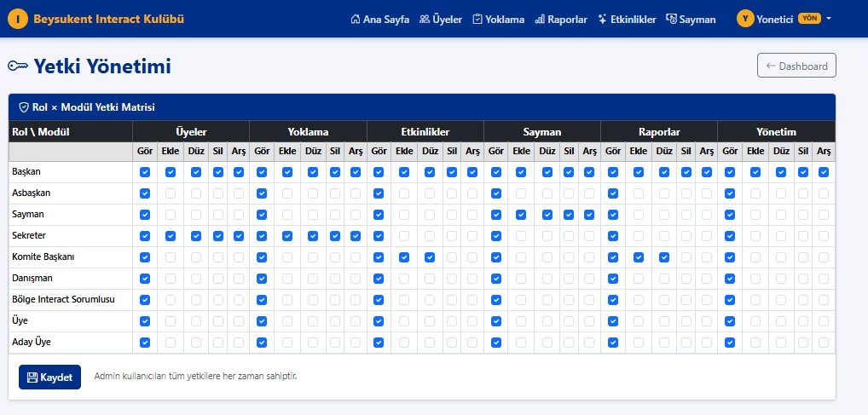Click the Sekreter role row label
The height and width of the screenshot is (415, 868).
pos(28,236)
